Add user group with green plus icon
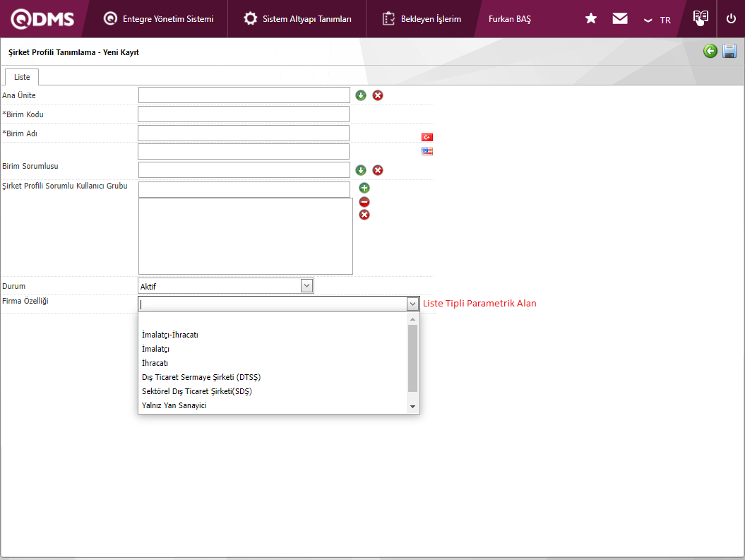 pos(364,188)
